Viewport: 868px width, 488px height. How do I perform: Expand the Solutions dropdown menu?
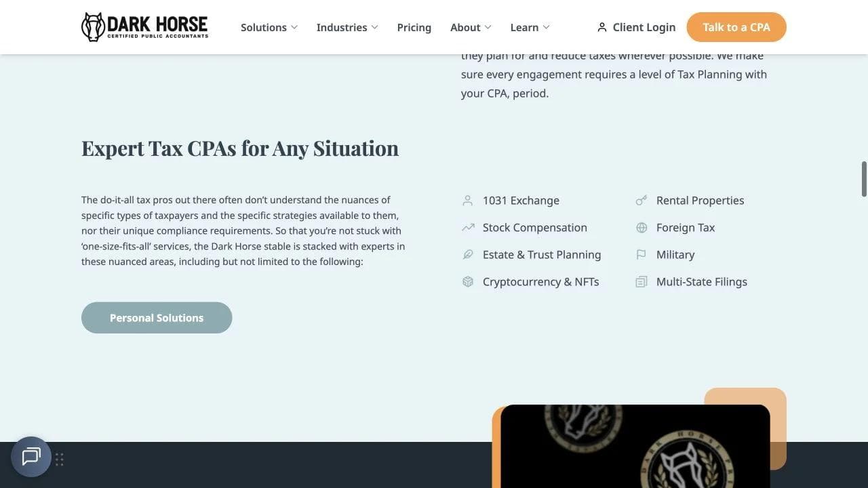click(269, 28)
